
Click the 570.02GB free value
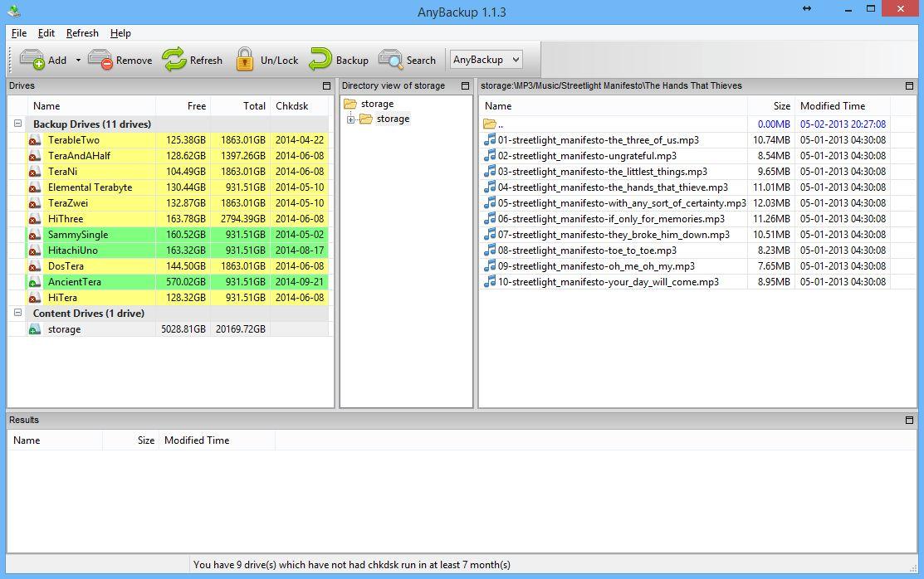186,282
